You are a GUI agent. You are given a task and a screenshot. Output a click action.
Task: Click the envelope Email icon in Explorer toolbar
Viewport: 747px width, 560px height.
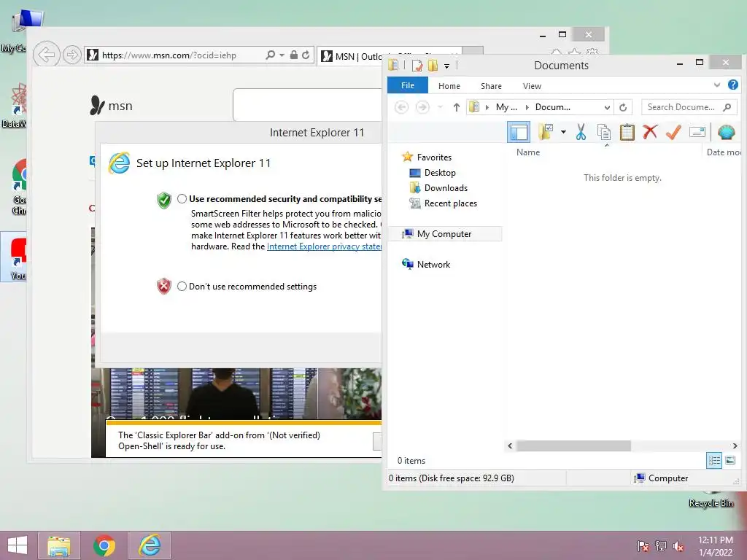(697, 132)
